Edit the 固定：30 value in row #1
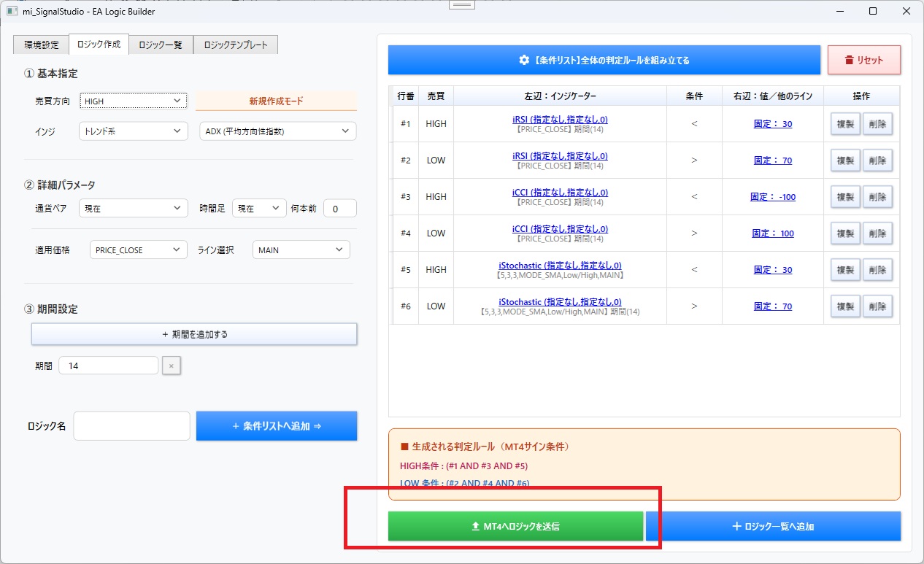 773,124
